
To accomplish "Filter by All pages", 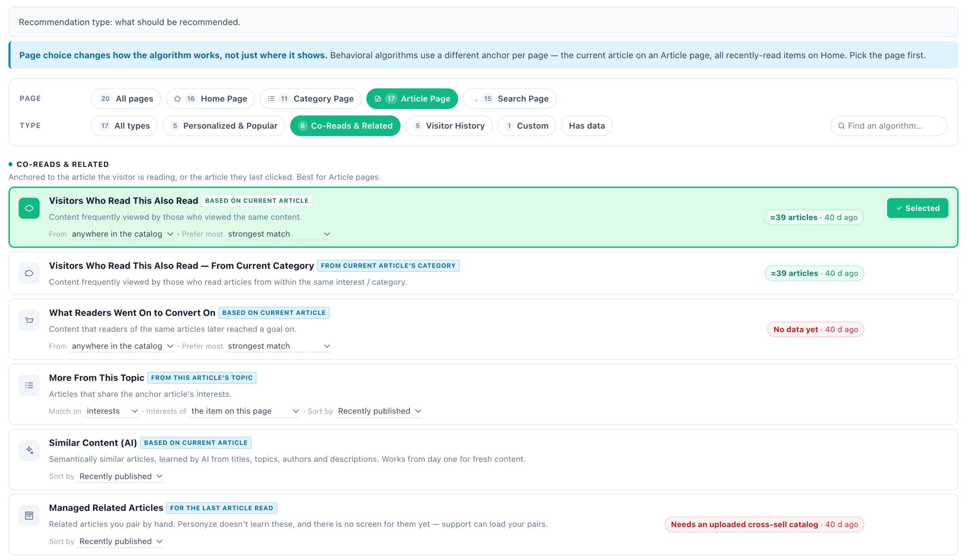I will 126,99.
